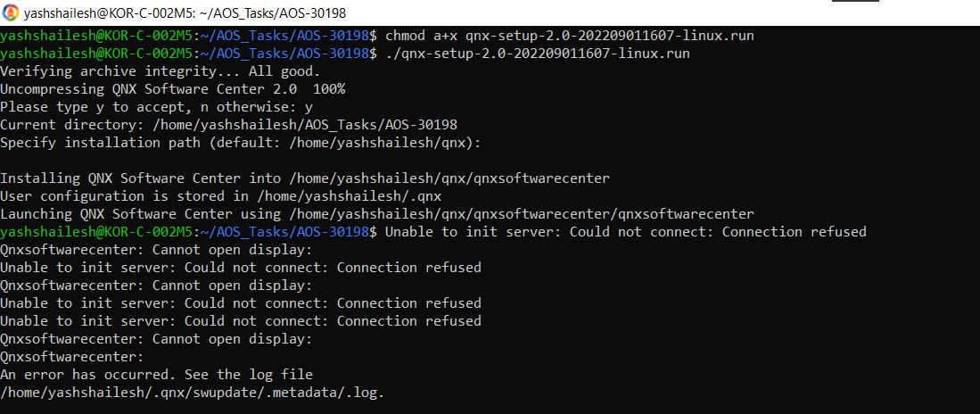Click the 'User configuration is stored in' line
Screen dimensions: 980x414
221,196
